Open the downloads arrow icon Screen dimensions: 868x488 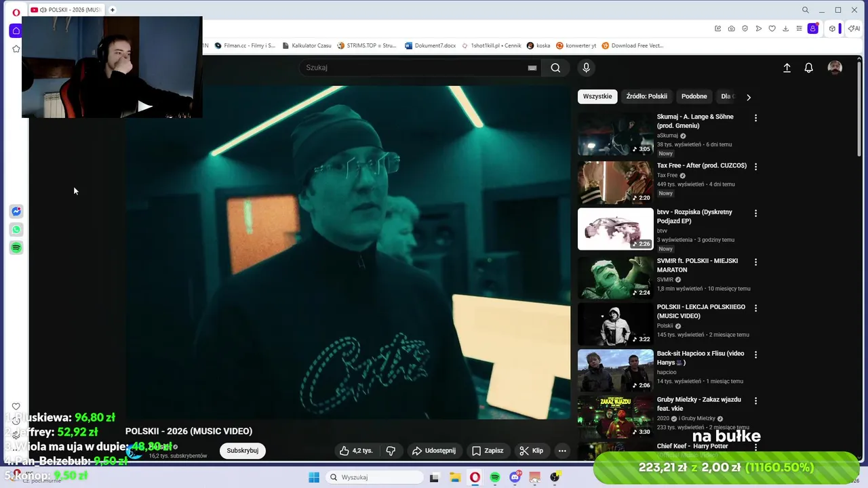tap(785, 28)
